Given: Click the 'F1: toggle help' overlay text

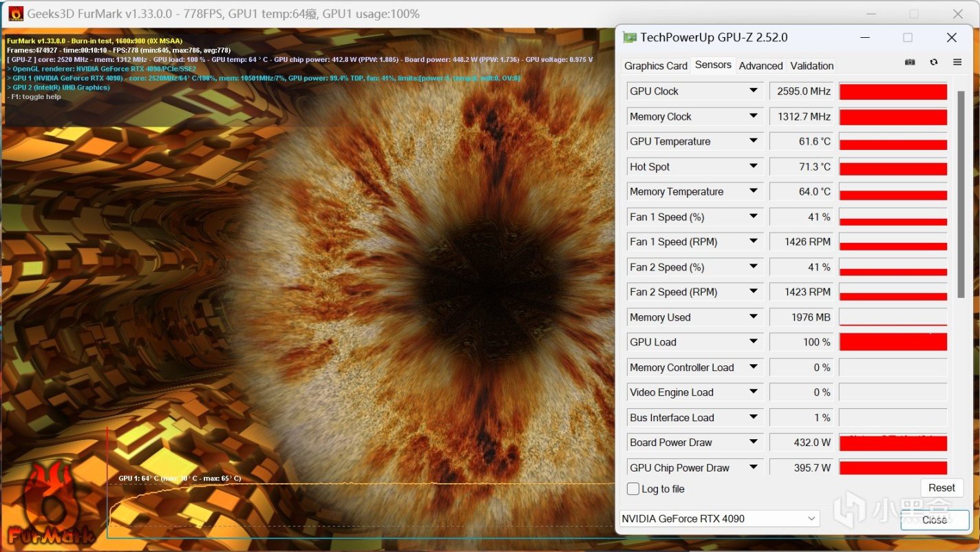Looking at the screenshot, I should (34, 97).
